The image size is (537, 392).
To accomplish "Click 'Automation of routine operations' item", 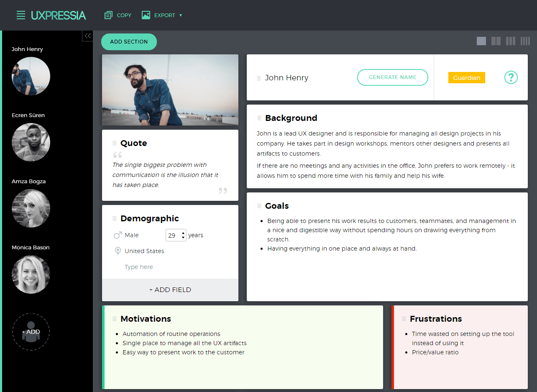I will (171, 334).
